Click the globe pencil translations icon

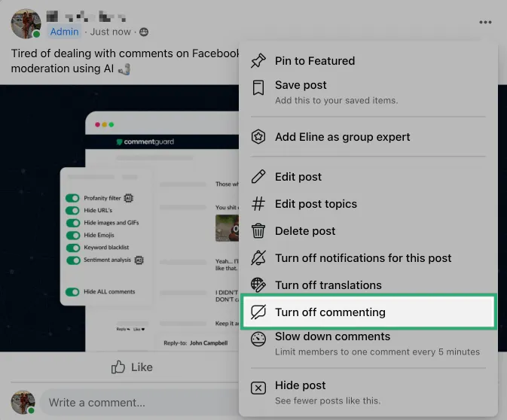point(258,285)
